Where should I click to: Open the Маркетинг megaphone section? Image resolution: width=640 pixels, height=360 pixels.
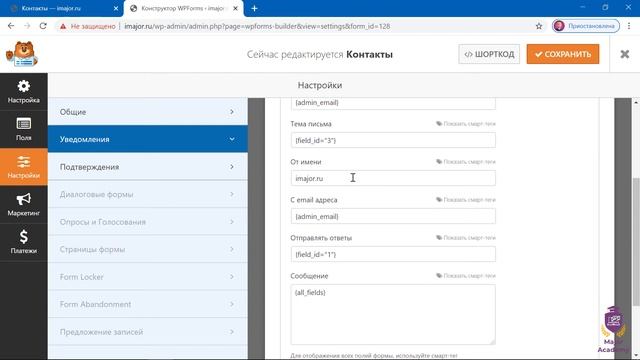24,204
